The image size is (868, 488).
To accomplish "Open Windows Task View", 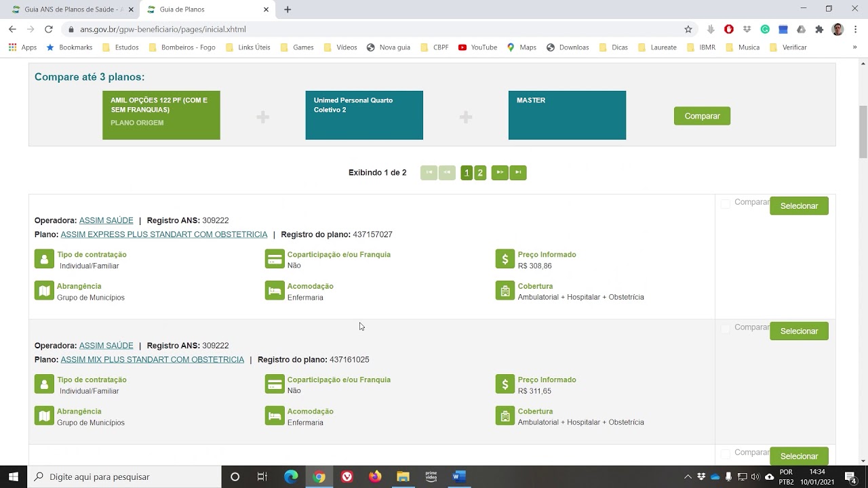I will click(x=262, y=476).
